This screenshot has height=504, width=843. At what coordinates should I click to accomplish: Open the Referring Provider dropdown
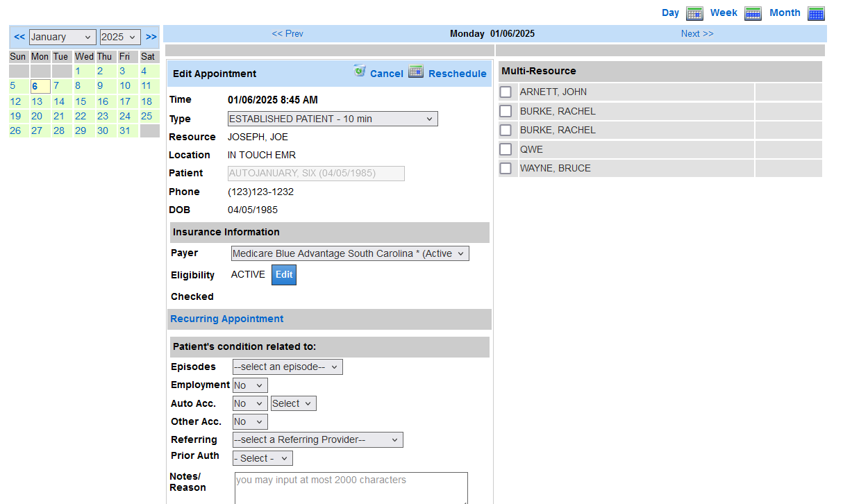(317, 439)
